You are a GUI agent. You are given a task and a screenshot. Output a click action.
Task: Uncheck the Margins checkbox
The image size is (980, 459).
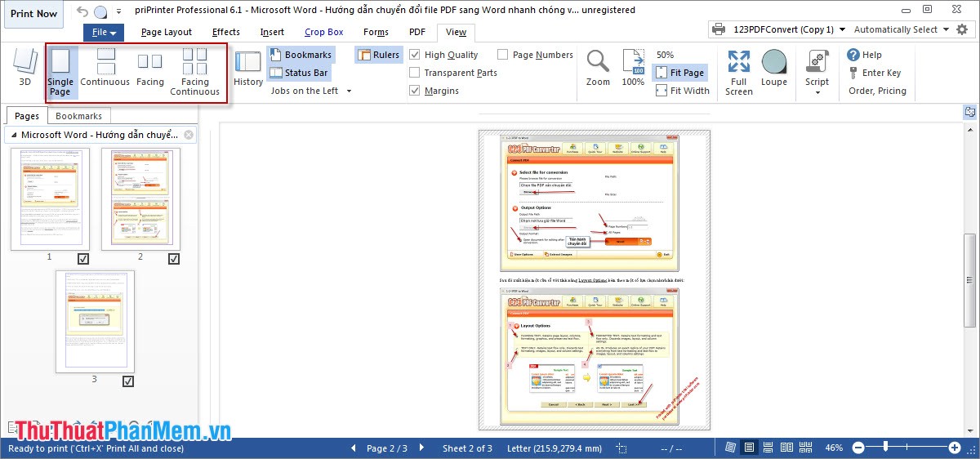click(416, 91)
